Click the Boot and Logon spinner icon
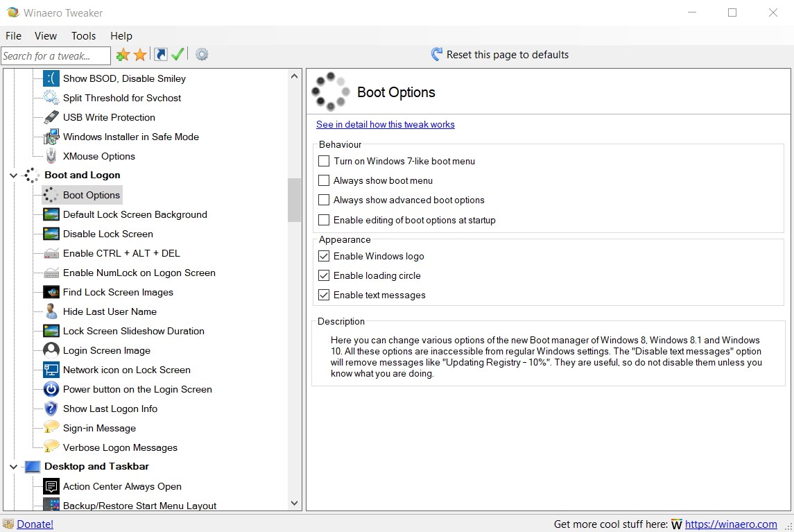Screen dimensions: 794x532 (x=32, y=175)
